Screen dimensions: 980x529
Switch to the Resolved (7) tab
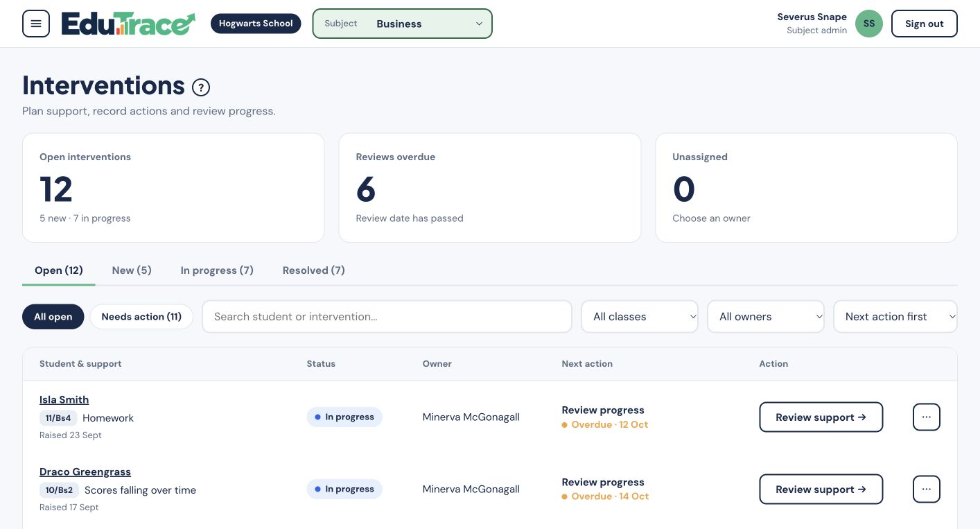(x=314, y=270)
